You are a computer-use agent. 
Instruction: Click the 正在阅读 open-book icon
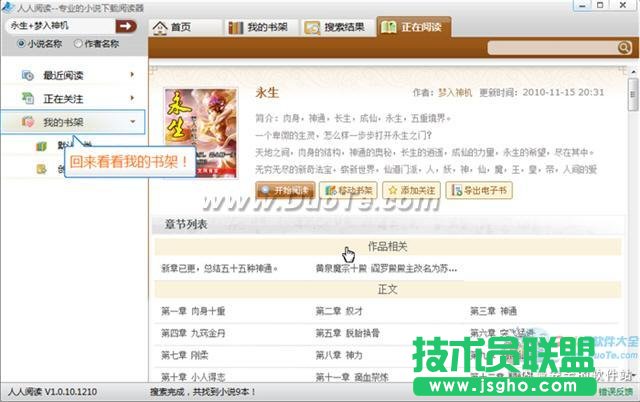tap(388, 27)
